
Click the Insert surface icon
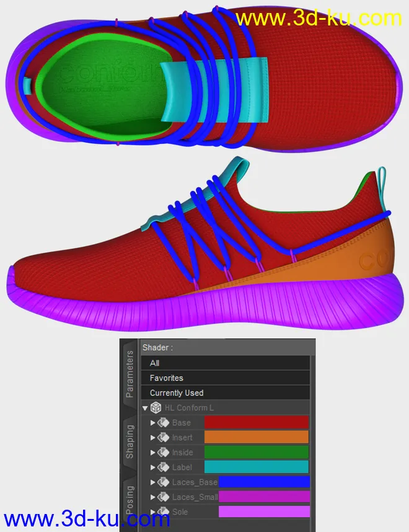tap(164, 438)
